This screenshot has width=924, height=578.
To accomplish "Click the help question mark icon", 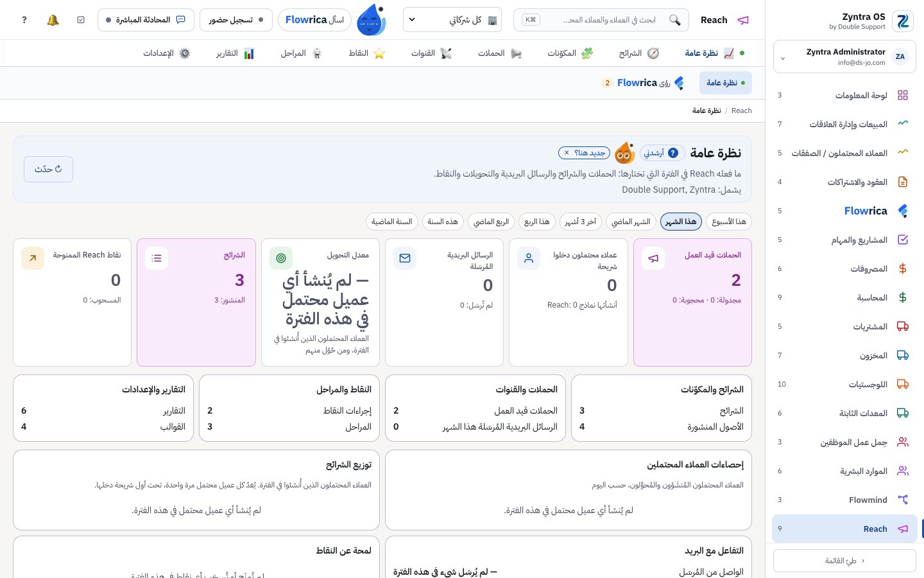I will (x=24, y=20).
